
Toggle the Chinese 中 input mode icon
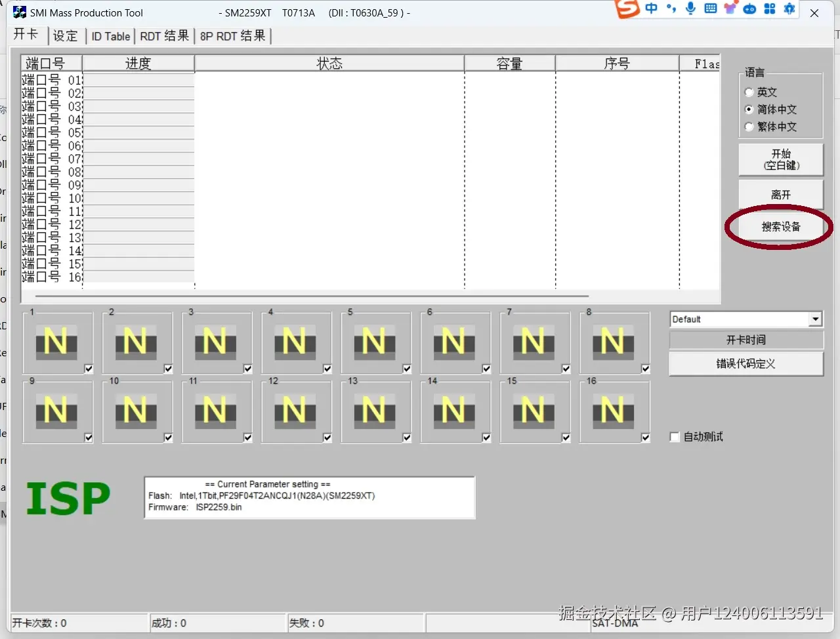651,9
